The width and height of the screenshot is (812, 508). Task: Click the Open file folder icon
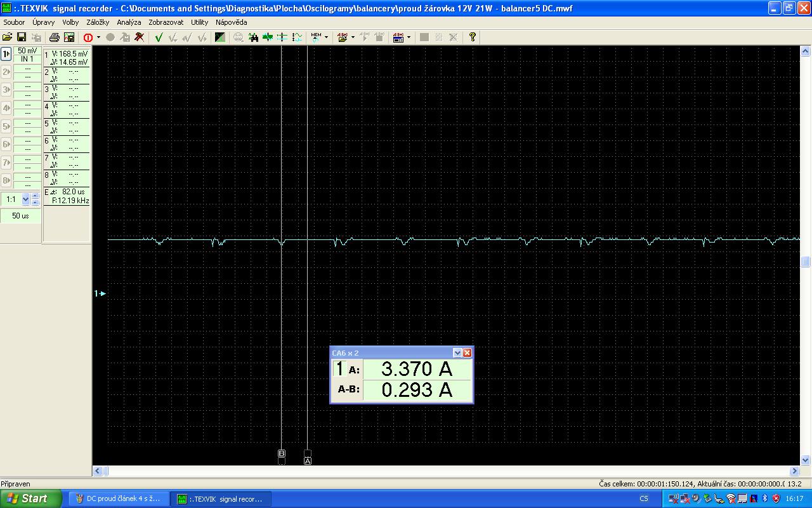(8, 37)
